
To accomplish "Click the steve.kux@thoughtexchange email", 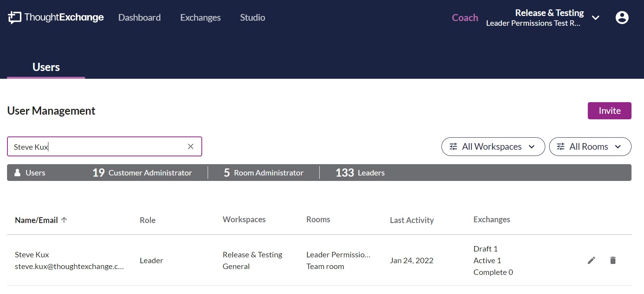I will pos(69,266).
